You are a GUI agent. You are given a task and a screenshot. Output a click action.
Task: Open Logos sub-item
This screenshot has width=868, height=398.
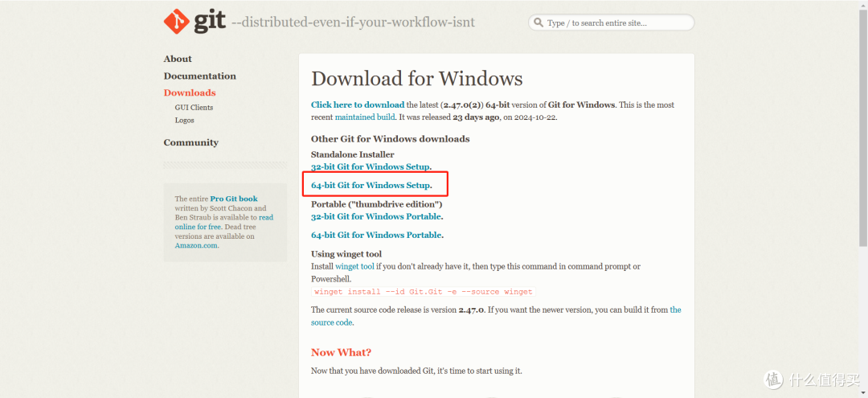tap(184, 120)
